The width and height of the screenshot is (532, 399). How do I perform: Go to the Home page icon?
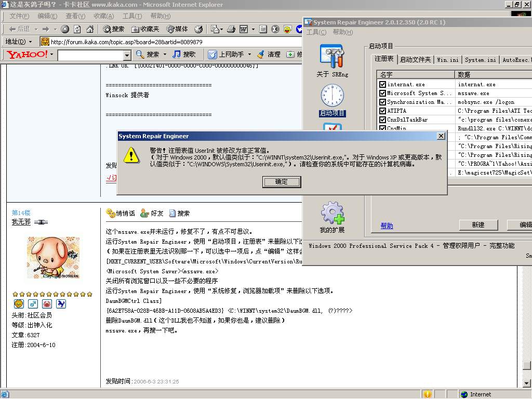(90, 29)
